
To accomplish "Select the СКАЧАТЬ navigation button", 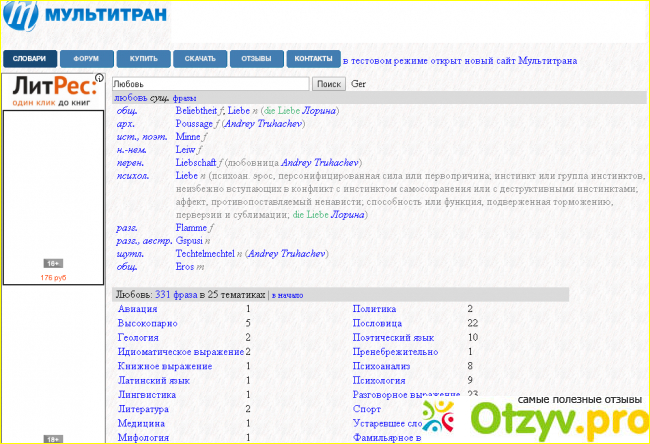I will (x=199, y=59).
